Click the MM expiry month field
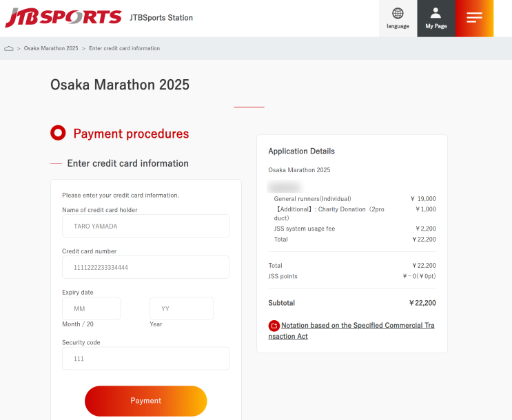The height and width of the screenshot is (420, 512). point(91,308)
